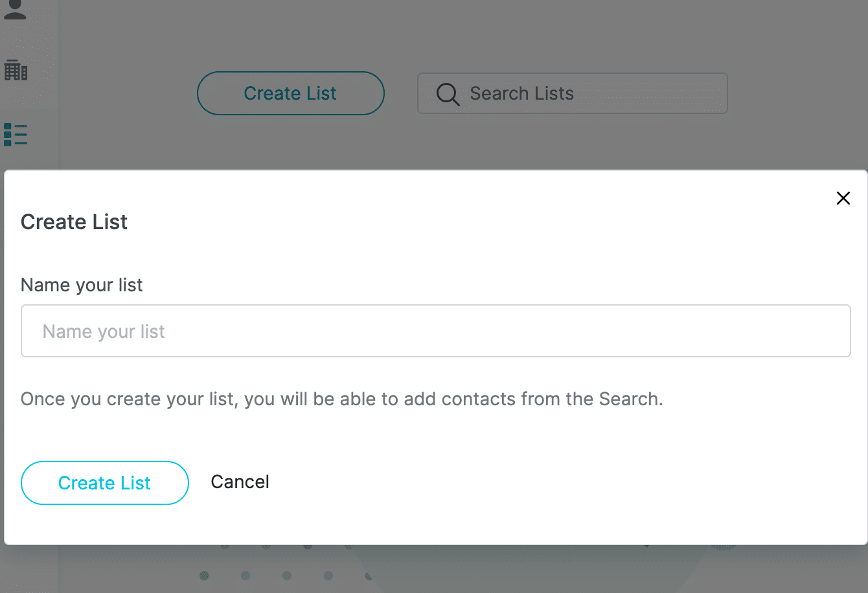Cancel the list creation dialog

(240, 482)
